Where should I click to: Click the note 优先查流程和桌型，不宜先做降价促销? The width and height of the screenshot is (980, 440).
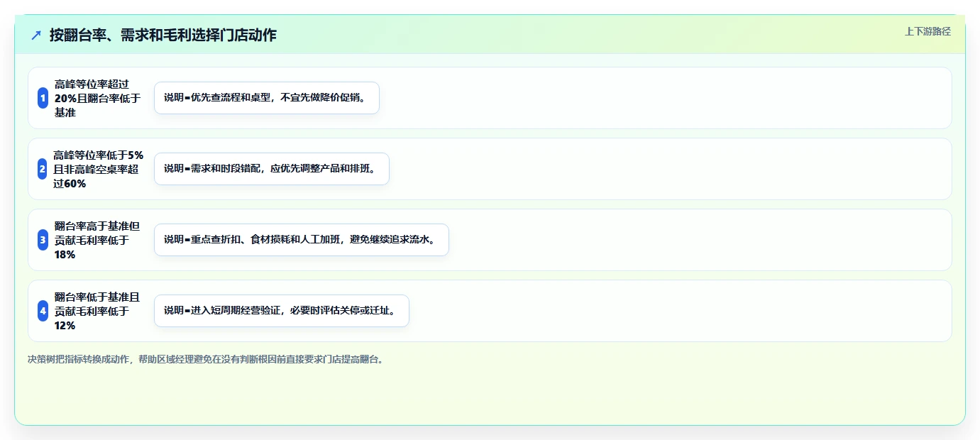tap(267, 98)
